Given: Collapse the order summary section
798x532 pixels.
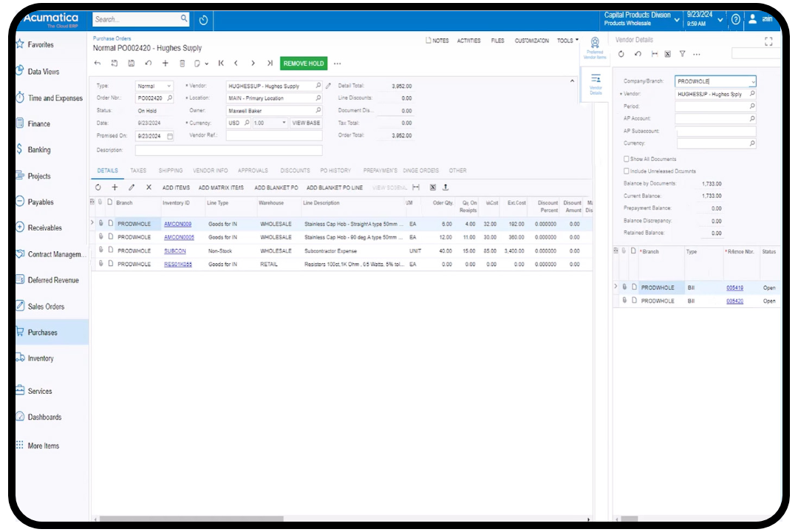Looking at the screenshot, I should (572, 81).
